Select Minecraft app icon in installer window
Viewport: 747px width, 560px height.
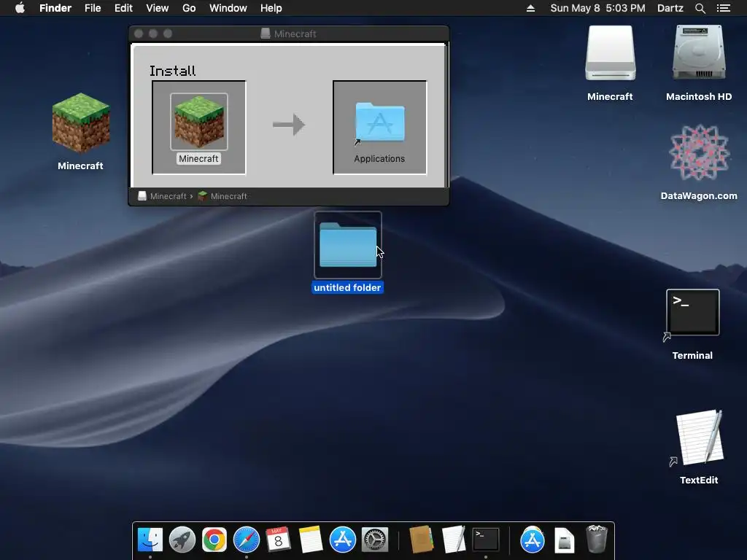pos(198,122)
